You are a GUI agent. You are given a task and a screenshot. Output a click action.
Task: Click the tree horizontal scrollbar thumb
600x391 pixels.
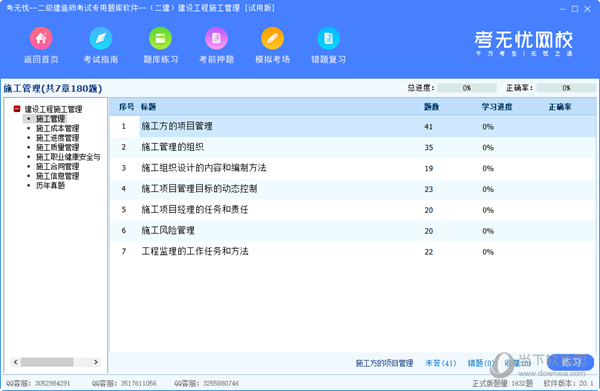point(47,362)
